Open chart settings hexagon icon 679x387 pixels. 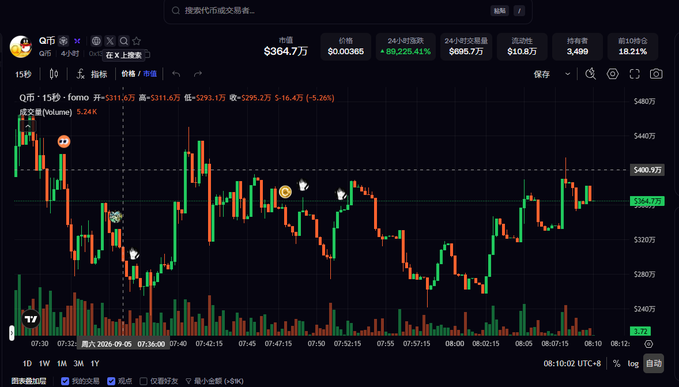click(x=612, y=74)
